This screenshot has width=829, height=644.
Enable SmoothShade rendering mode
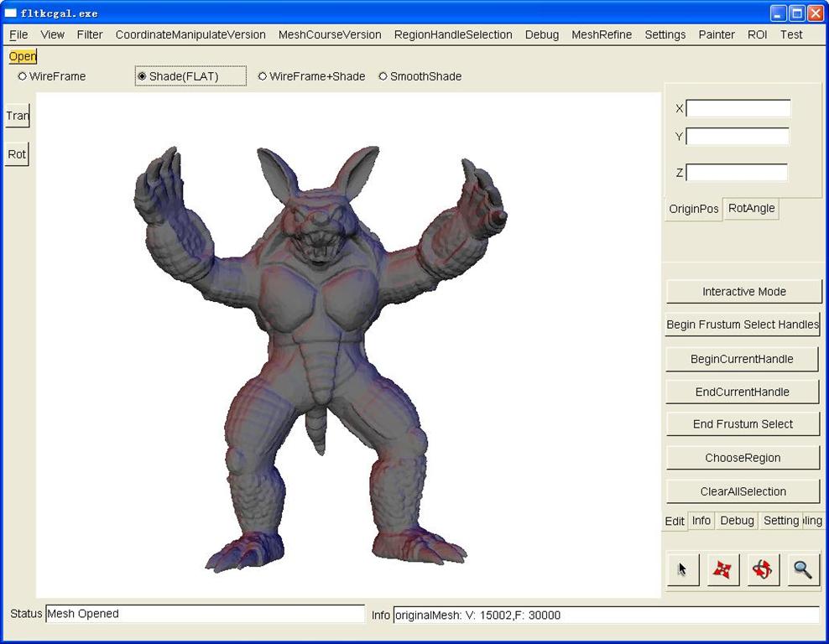tap(420, 76)
